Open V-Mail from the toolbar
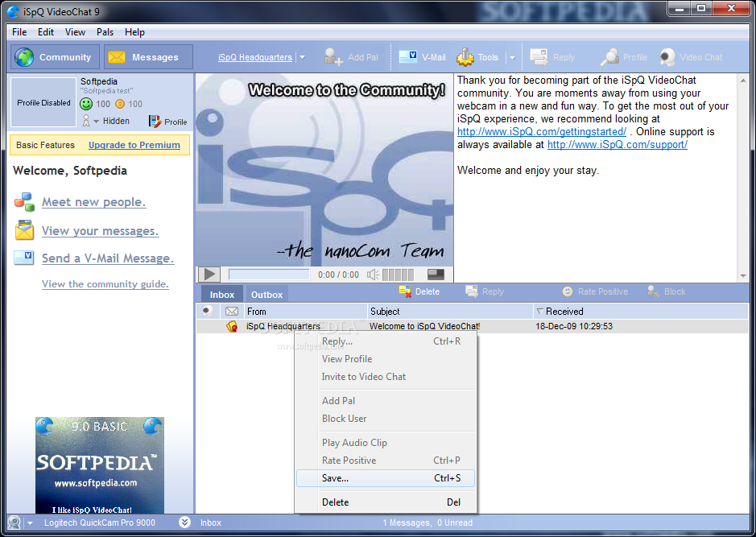The image size is (756, 537). click(x=423, y=57)
